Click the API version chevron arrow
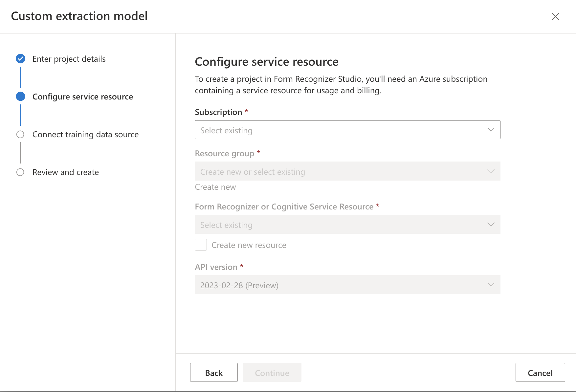576x392 pixels. point(491,285)
